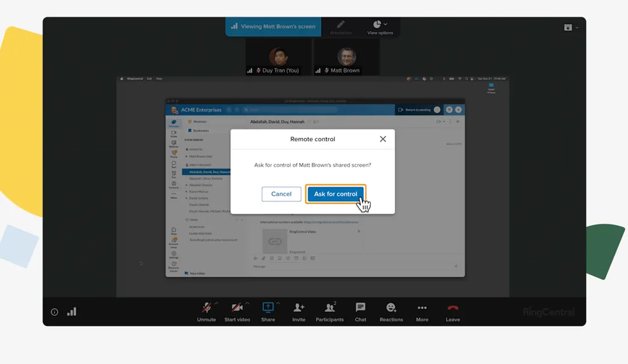Select Matt Brown's video thumbnail

347,58
